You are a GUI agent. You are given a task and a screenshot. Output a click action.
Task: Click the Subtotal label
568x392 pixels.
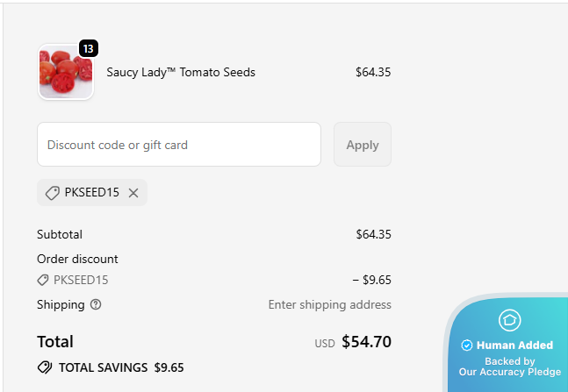(60, 235)
